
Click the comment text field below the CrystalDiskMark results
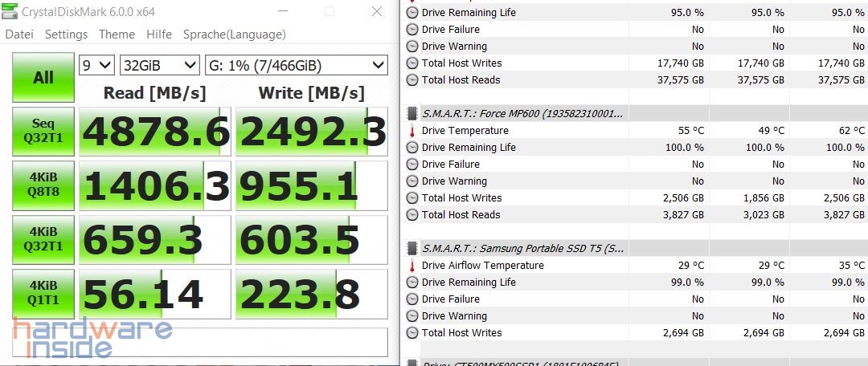point(200,342)
